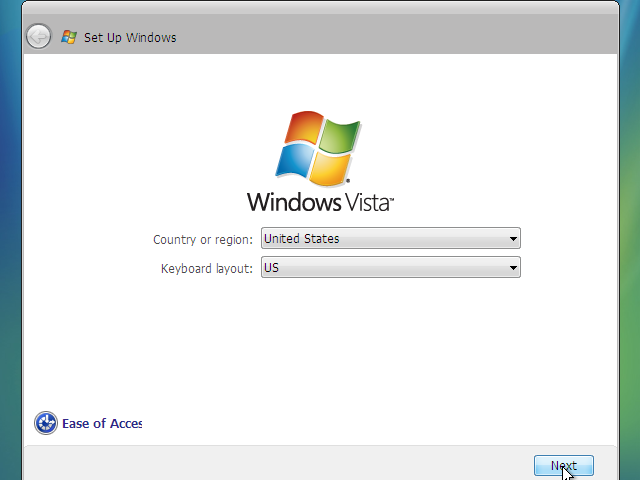This screenshot has width=640, height=480.
Task: Click the 'Set Up Windows' title text
Action: [130, 38]
